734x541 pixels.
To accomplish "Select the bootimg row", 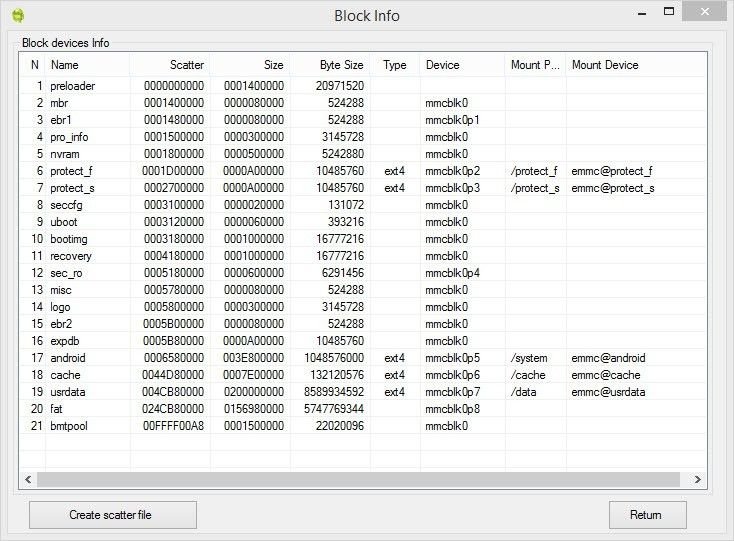I will click(363, 239).
